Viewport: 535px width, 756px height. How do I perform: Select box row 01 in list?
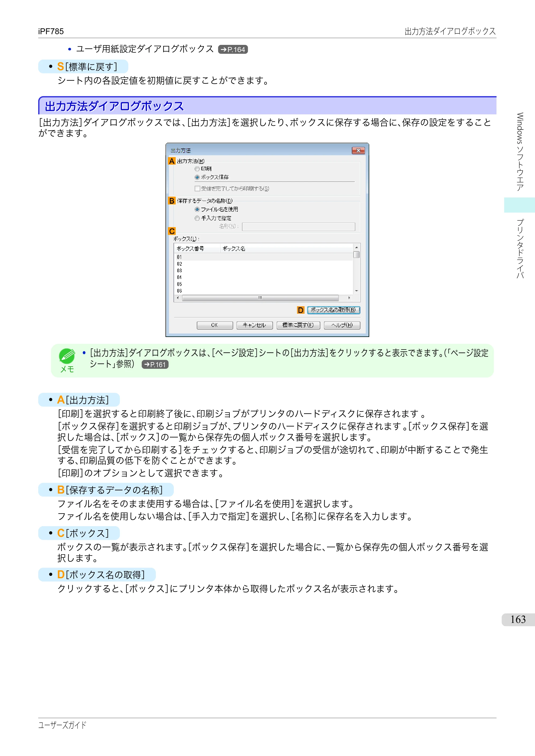point(264,257)
